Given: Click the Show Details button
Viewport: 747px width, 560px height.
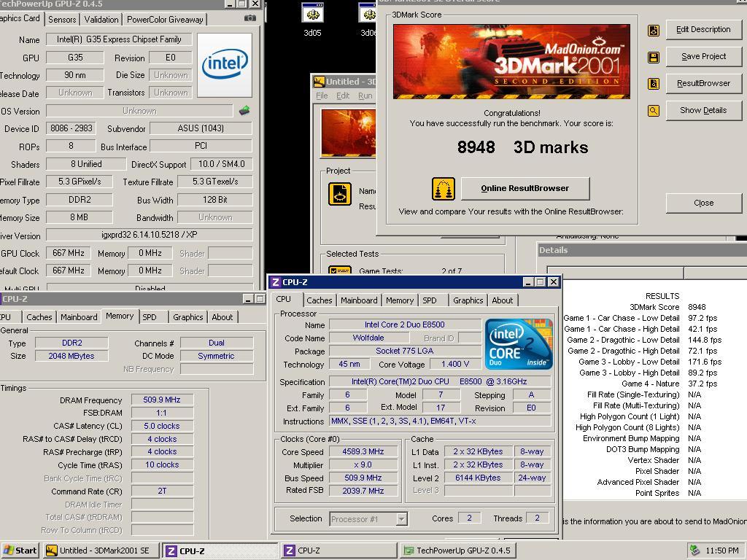Looking at the screenshot, I should coord(703,111).
